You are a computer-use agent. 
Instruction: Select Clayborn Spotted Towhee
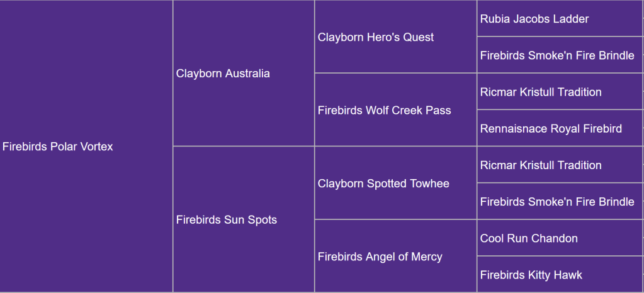(x=383, y=184)
